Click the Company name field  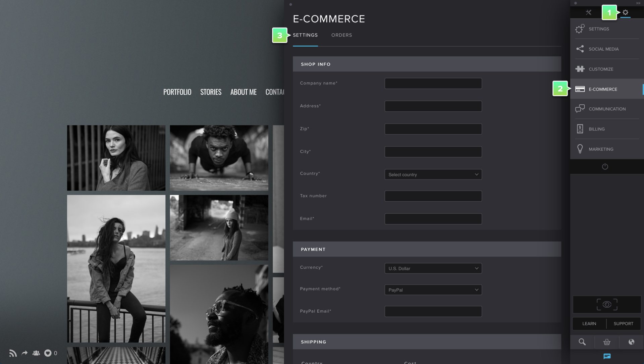(x=433, y=84)
